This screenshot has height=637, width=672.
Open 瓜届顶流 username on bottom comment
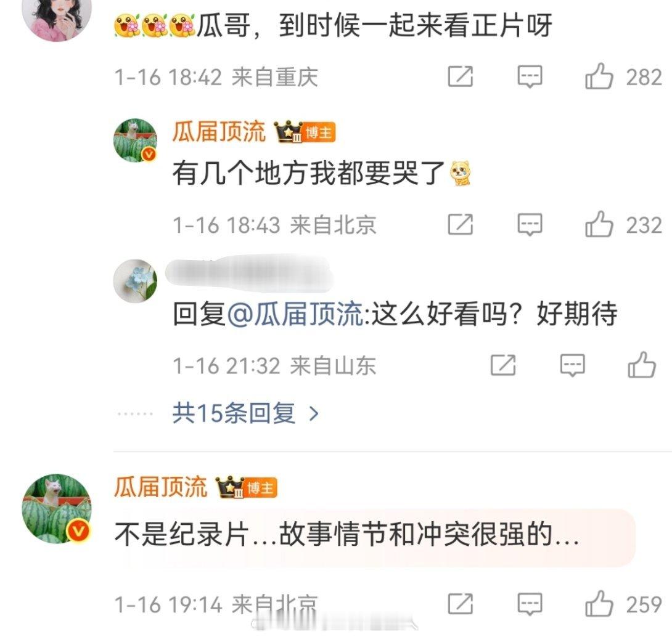point(161,487)
